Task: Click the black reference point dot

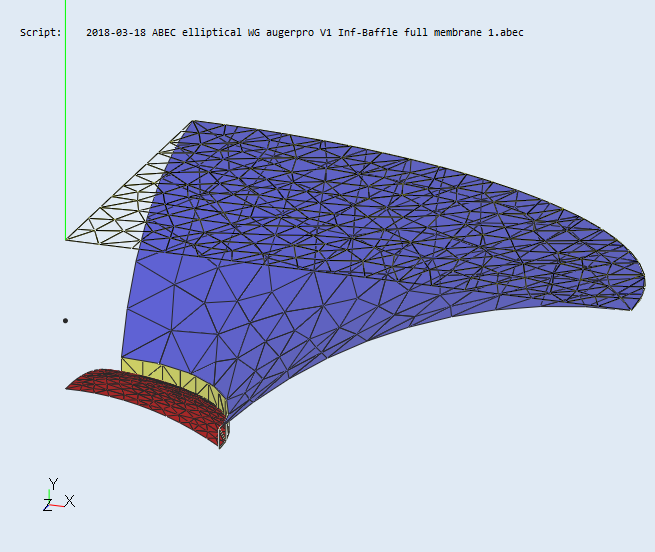Action: point(66,321)
